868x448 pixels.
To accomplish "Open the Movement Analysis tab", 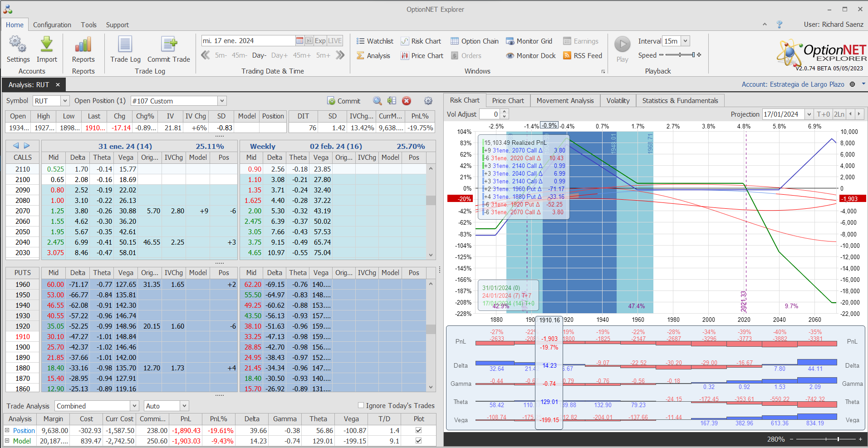I will tap(565, 101).
